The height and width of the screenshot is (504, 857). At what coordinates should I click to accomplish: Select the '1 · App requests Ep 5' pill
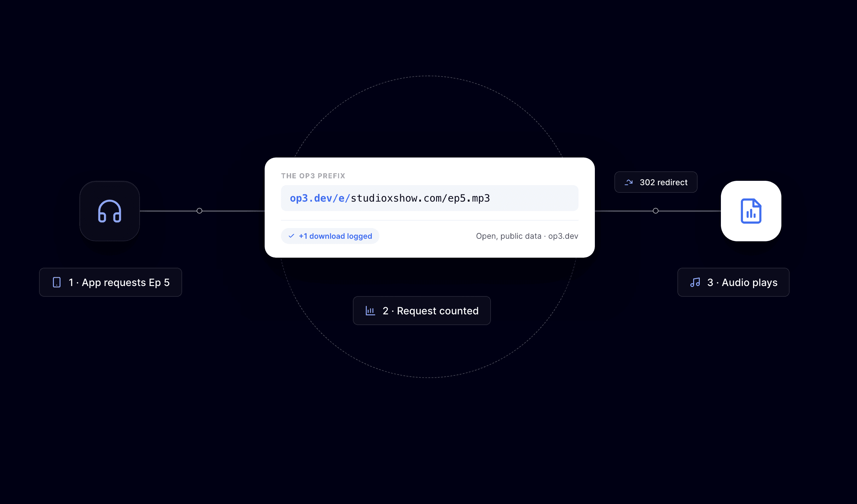click(x=111, y=282)
